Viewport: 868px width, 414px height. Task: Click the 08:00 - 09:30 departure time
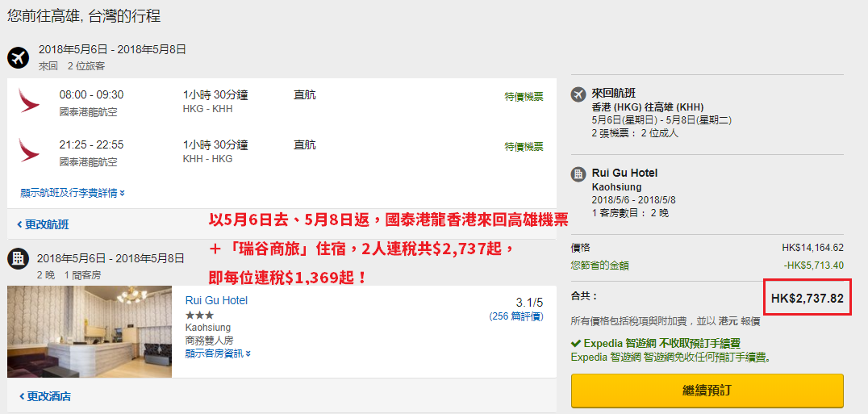[x=91, y=94]
